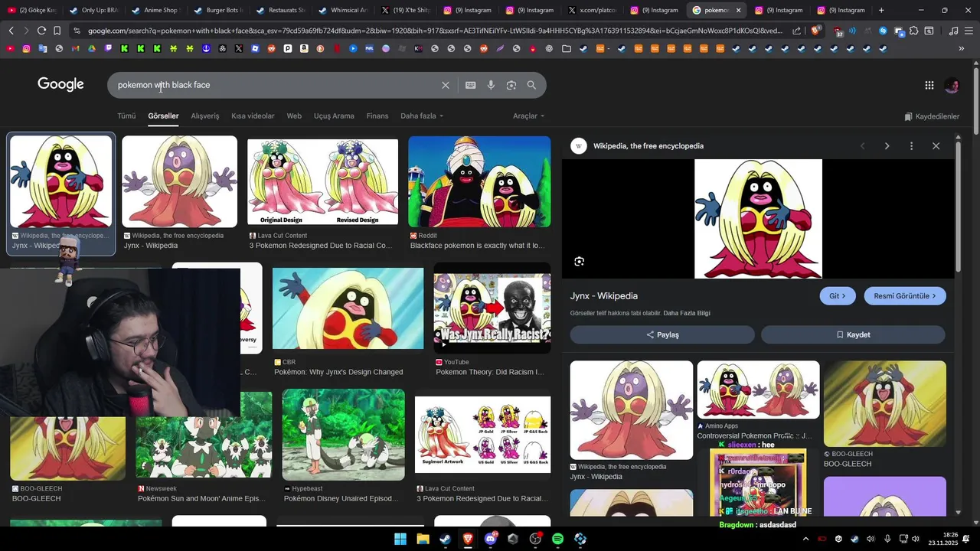Open the Kısa videolar tab

pyautogui.click(x=253, y=116)
